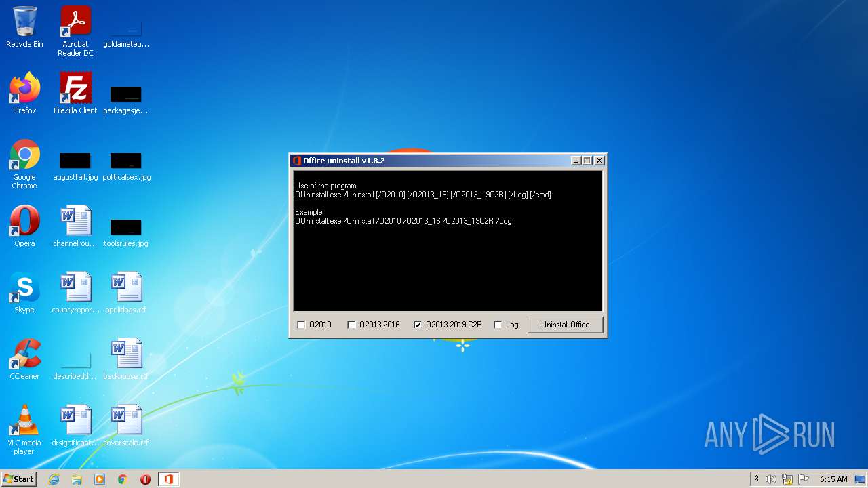868x488 pixels.
Task: Select the goldamateu... desktop file
Action: (x=126, y=35)
